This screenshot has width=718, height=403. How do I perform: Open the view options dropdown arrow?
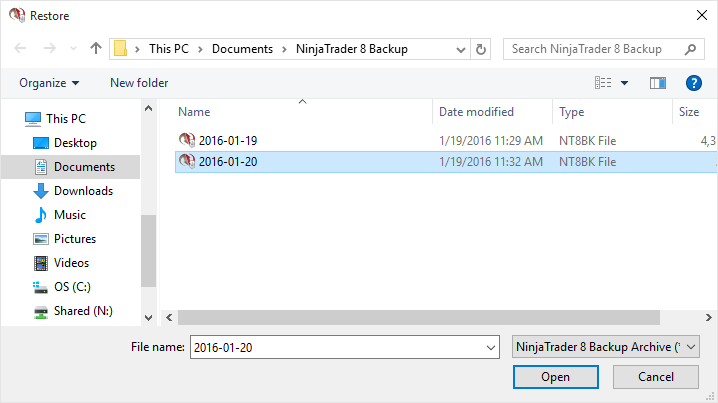point(625,83)
